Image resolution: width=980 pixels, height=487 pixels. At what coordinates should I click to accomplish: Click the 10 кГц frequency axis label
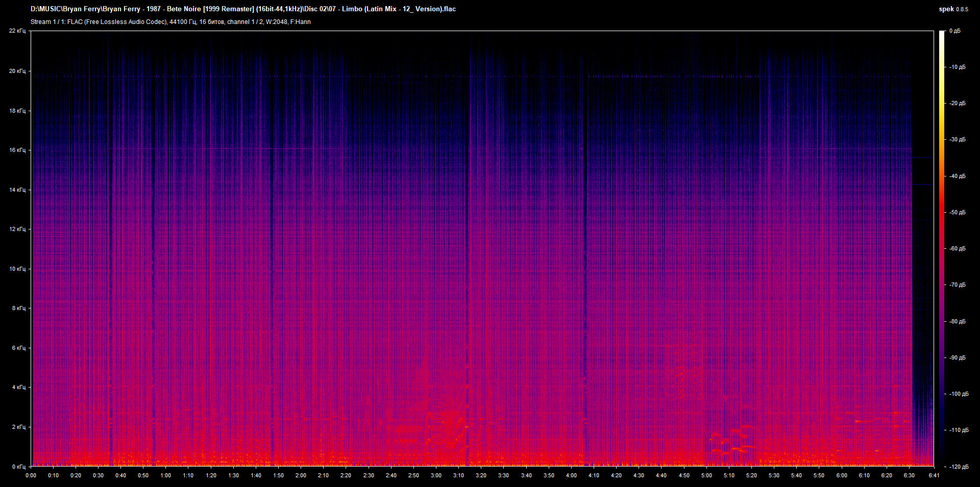17,269
